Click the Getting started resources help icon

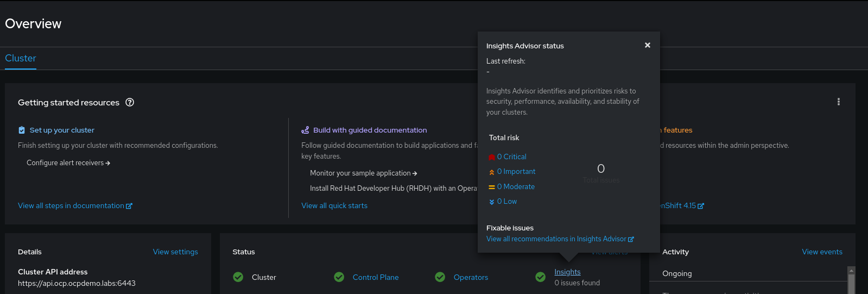(x=130, y=102)
